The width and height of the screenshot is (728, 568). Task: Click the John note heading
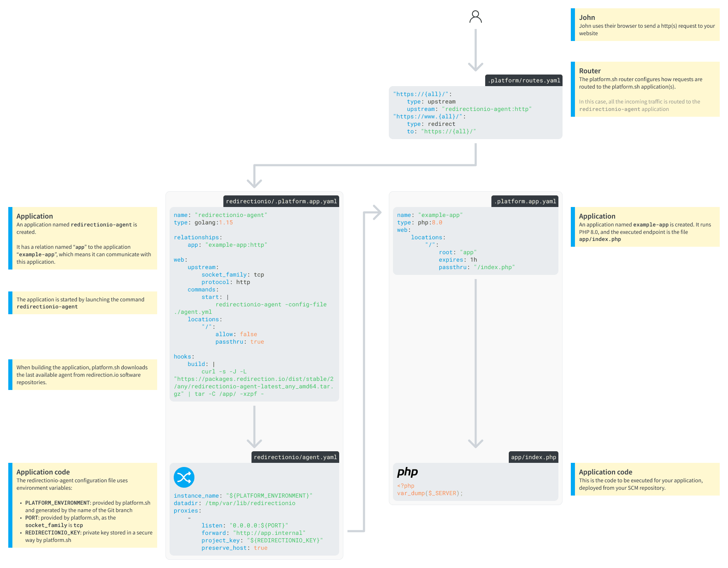pos(587,17)
